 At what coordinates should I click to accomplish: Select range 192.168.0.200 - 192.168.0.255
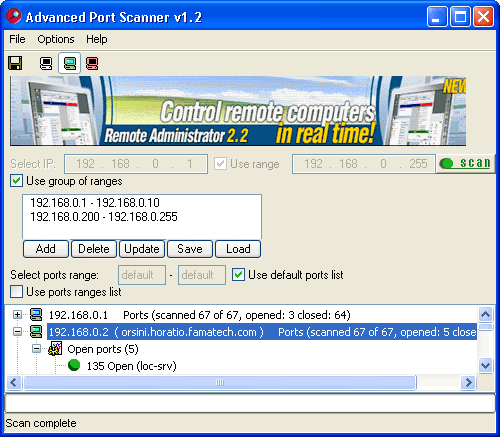[x=104, y=217]
